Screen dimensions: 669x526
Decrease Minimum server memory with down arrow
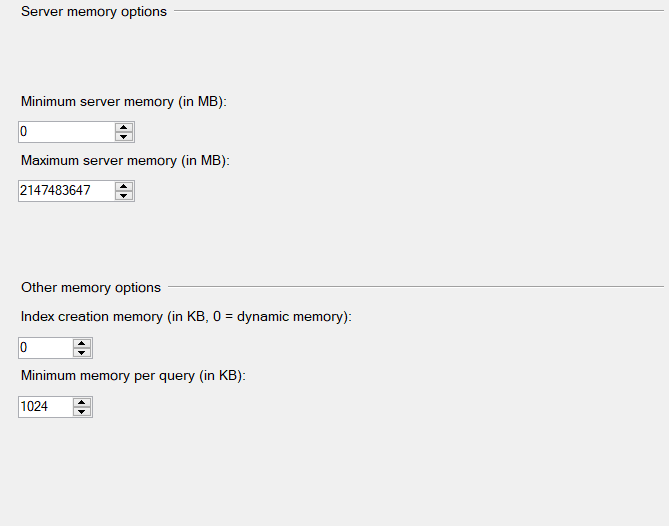(x=124, y=137)
